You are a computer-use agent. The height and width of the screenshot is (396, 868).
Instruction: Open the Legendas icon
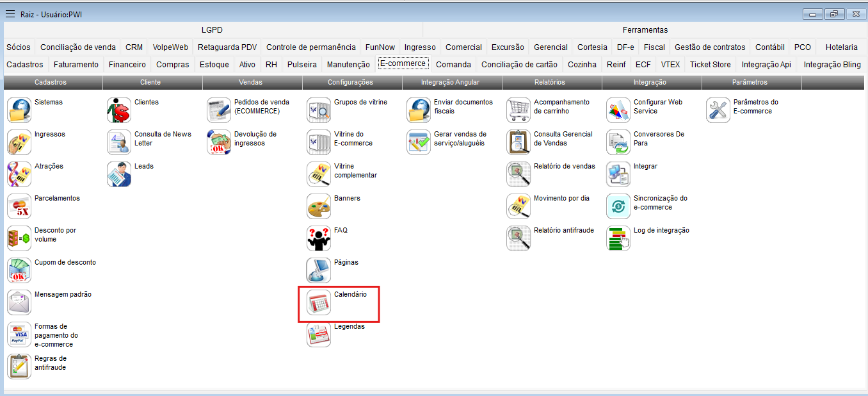point(319,334)
